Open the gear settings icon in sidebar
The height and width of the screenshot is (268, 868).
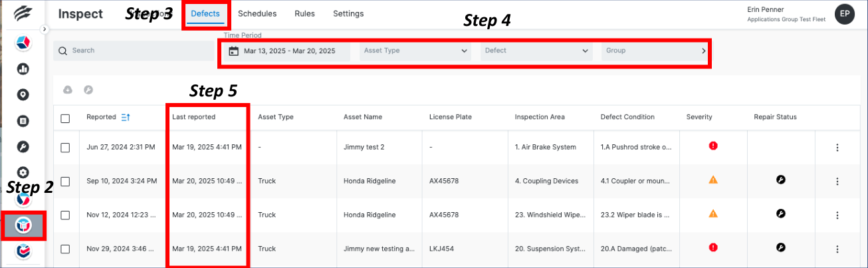pos(23,172)
